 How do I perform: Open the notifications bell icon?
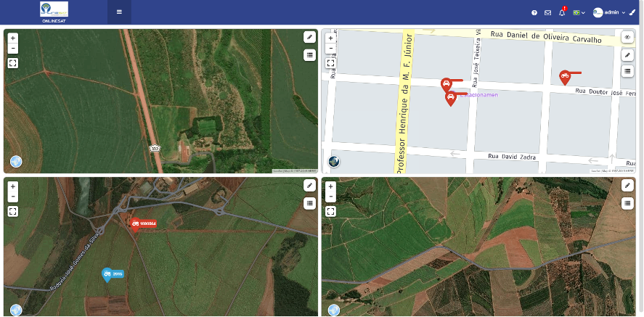(562, 12)
